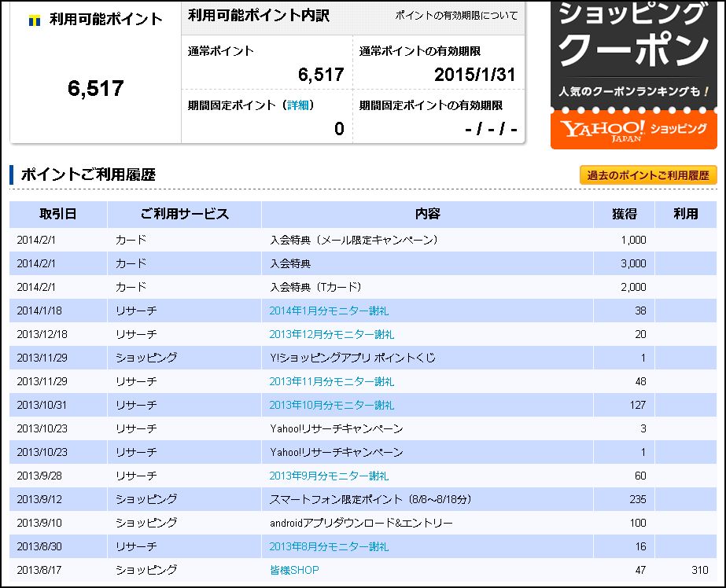Click the 2013/8/17 date cell
This screenshot has width=726, height=588.
click(39, 570)
